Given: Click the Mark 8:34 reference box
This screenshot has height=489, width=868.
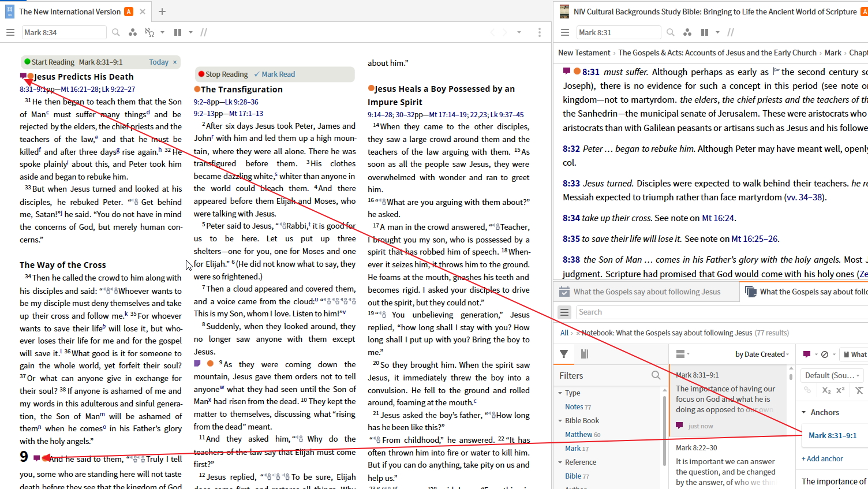Looking at the screenshot, I should pos(64,32).
